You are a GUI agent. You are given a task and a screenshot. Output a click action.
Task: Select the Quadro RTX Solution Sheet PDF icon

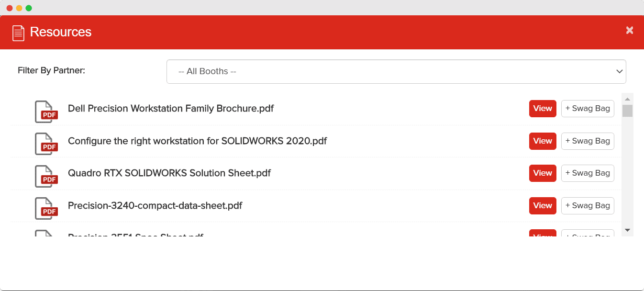click(46, 175)
